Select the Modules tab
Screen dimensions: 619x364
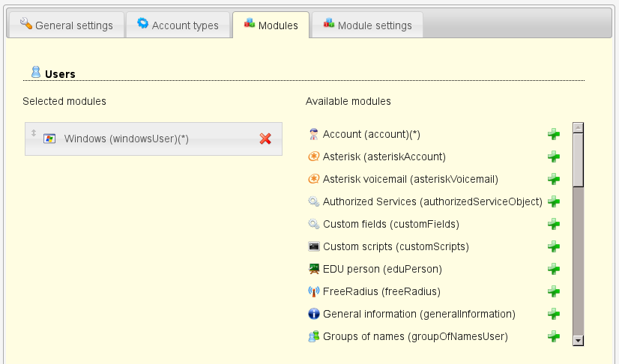(x=270, y=25)
